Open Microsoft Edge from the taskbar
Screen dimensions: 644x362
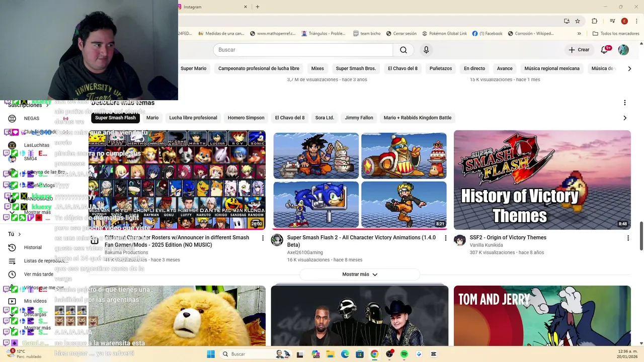[345, 354]
